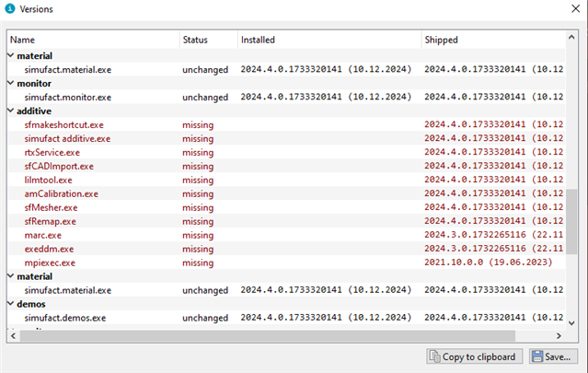Copy version list to clipboard
Viewport: 588px width, 373px height.
tap(475, 356)
